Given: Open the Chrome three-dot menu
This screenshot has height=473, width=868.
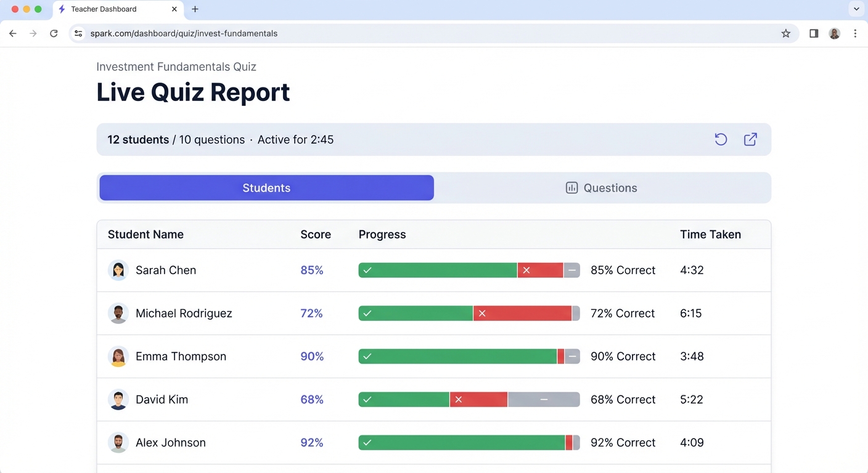Looking at the screenshot, I should point(855,34).
